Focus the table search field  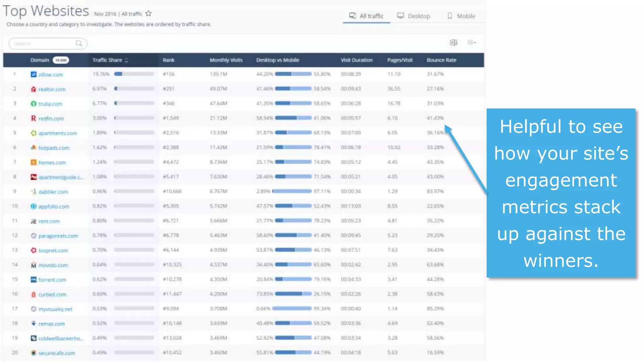pyautogui.click(x=48, y=43)
